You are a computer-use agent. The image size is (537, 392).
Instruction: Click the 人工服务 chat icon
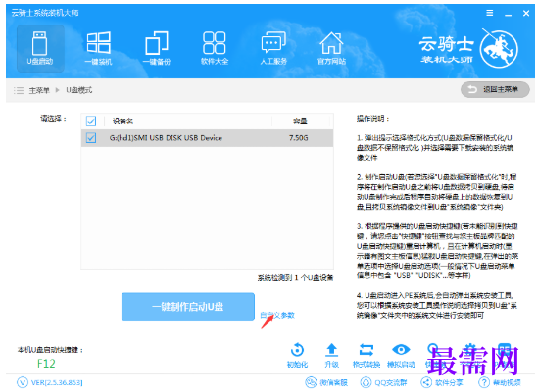click(x=273, y=48)
